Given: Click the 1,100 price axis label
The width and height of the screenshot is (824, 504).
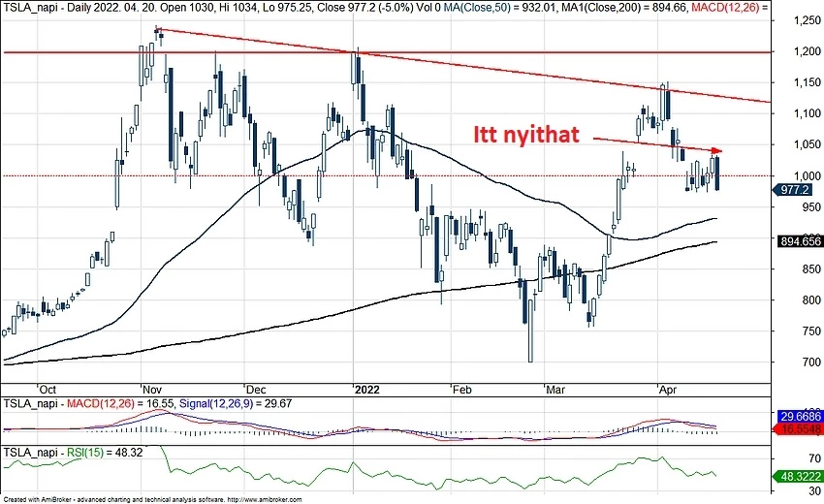Looking at the screenshot, I should pyautogui.click(x=807, y=113).
